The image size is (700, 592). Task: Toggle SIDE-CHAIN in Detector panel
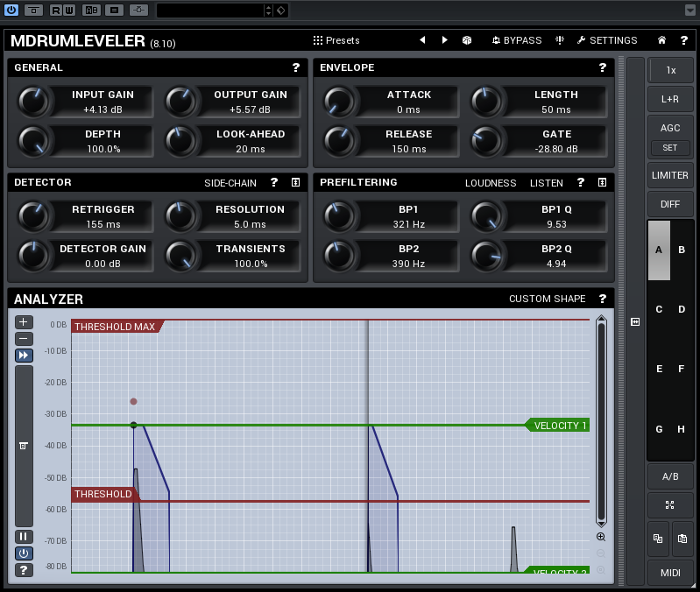click(x=230, y=183)
